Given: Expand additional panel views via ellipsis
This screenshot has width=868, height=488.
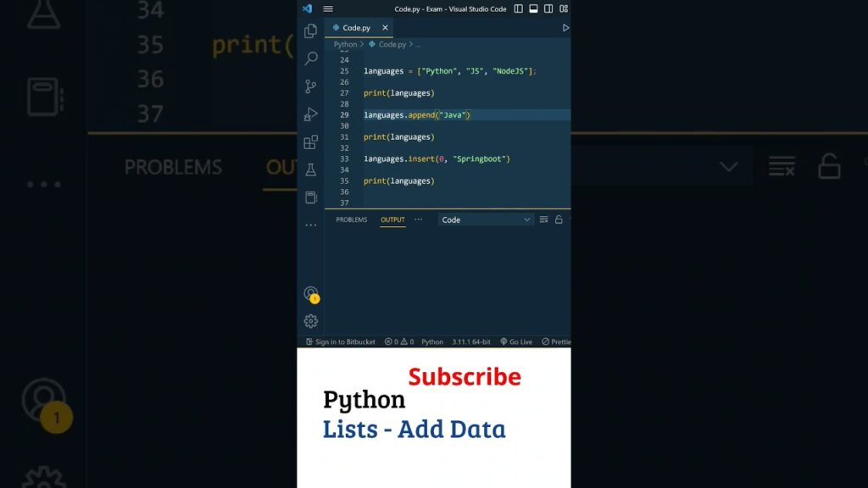Looking at the screenshot, I should coord(418,219).
